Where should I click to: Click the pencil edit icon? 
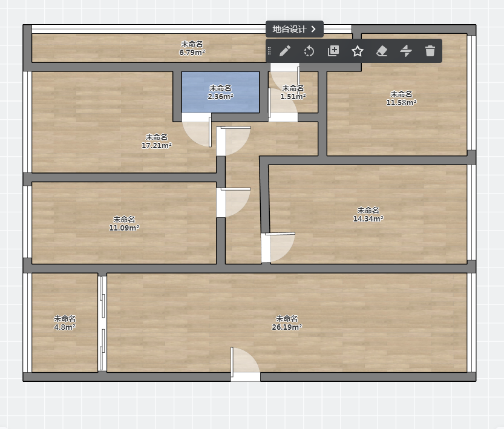pos(285,51)
